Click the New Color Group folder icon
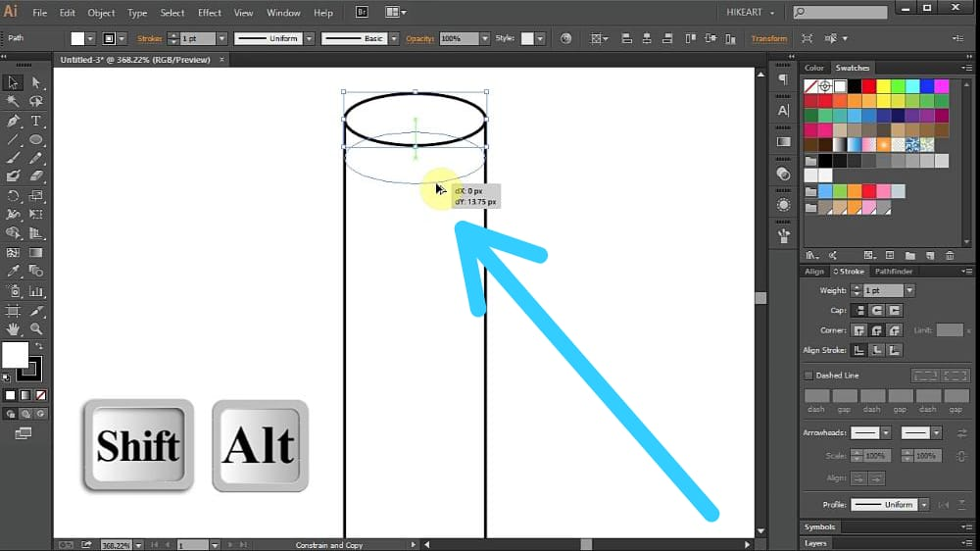 (x=910, y=255)
